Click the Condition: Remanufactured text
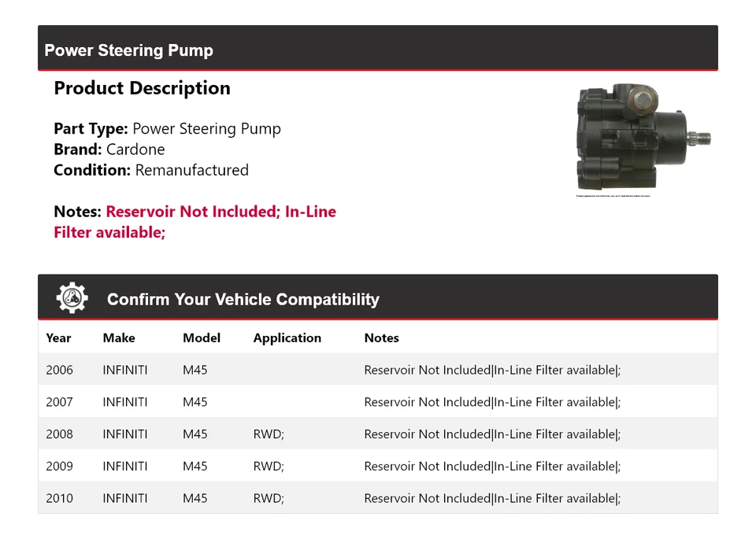This screenshot has width=756, height=539. coord(151,170)
